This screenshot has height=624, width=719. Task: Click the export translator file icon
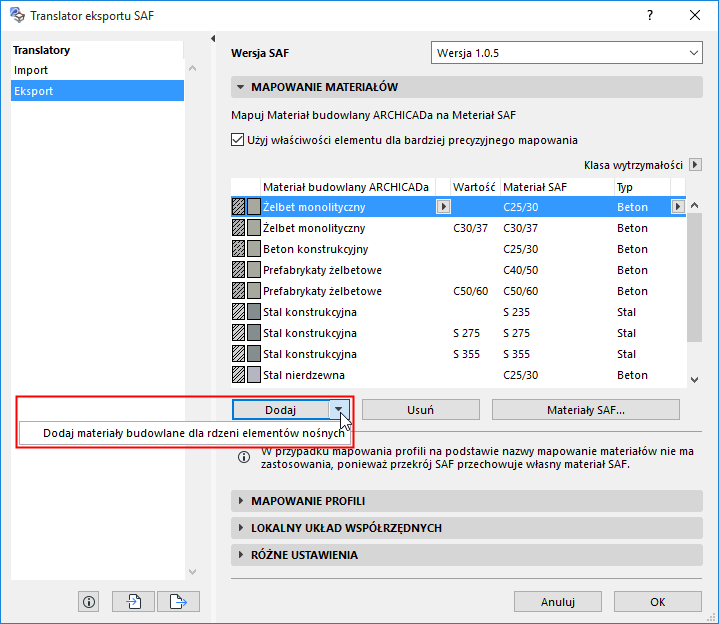pyautogui.click(x=178, y=602)
